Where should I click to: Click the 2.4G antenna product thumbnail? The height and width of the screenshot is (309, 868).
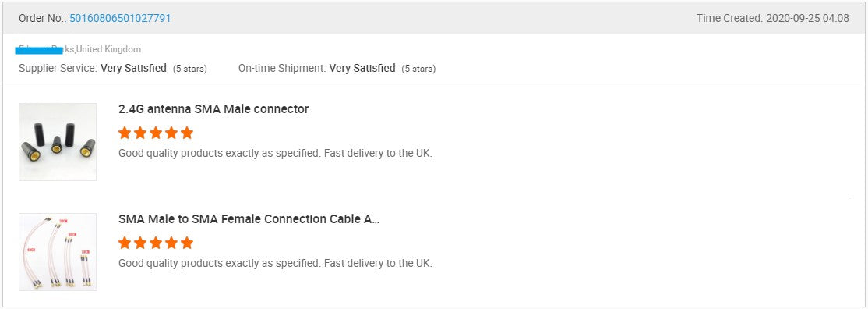(x=58, y=142)
